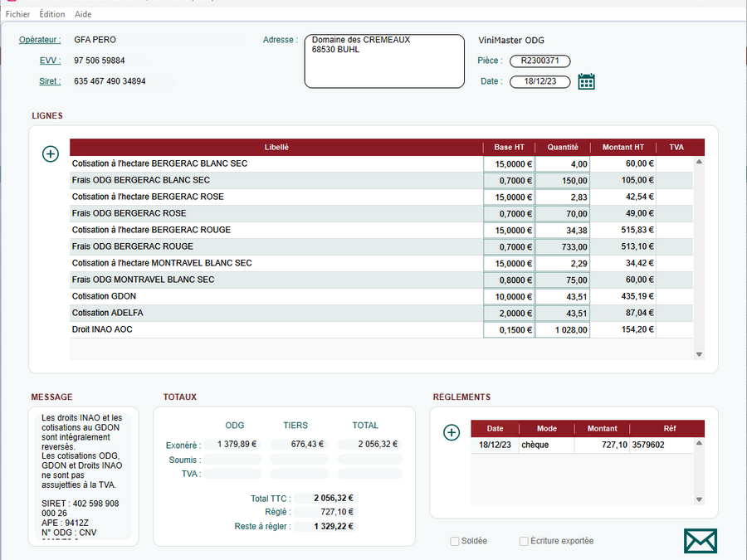Screen dimensions: 747x560
Task: Click the Siret link label
Action: coord(50,81)
